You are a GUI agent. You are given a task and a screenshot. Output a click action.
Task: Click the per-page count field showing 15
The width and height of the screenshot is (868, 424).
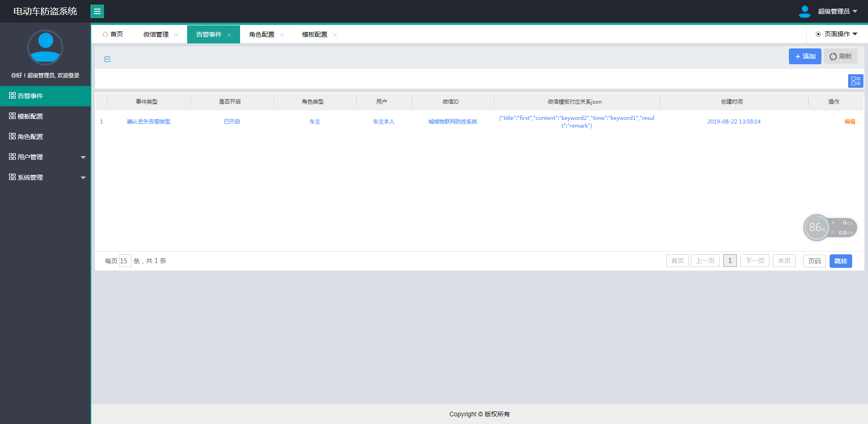click(125, 261)
